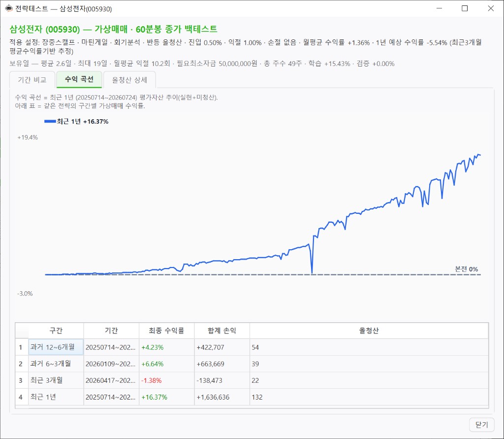The width and height of the screenshot is (504, 439).
Task: Click the 올청산 value 22
Action: click(369, 380)
